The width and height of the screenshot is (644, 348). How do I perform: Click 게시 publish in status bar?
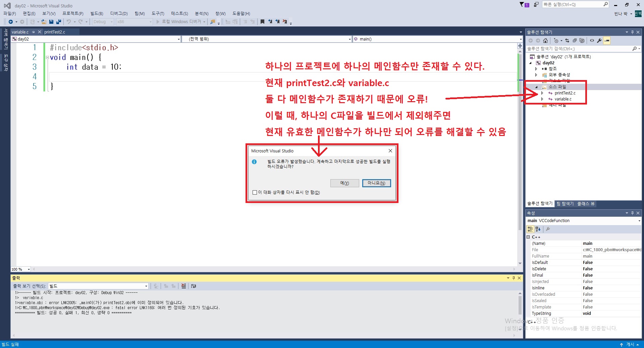630,344
